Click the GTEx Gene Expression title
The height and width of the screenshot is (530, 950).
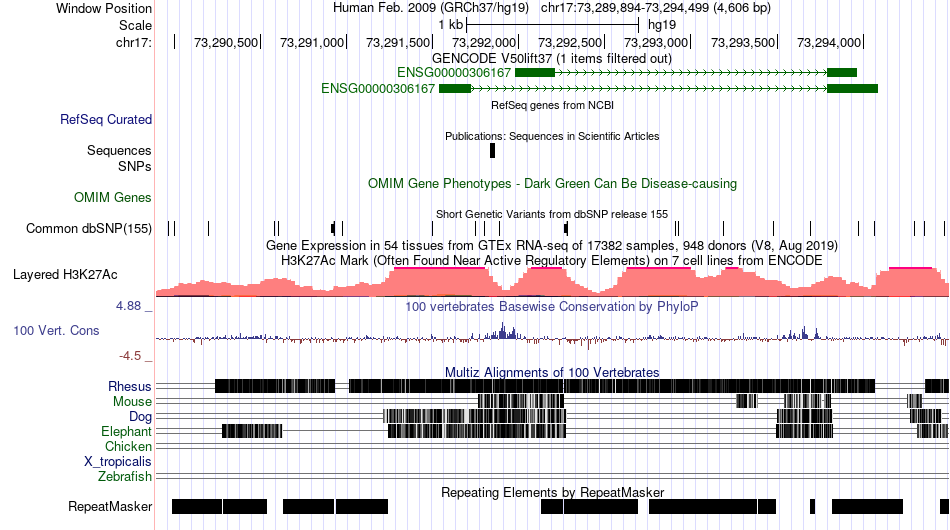pos(552,245)
